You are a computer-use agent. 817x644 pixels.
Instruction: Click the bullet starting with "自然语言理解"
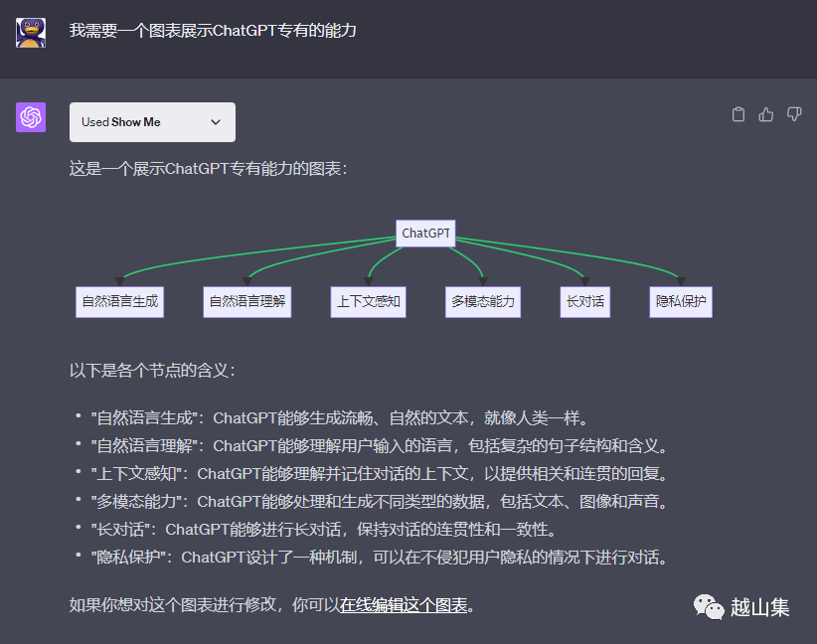click(x=380, y=446)
